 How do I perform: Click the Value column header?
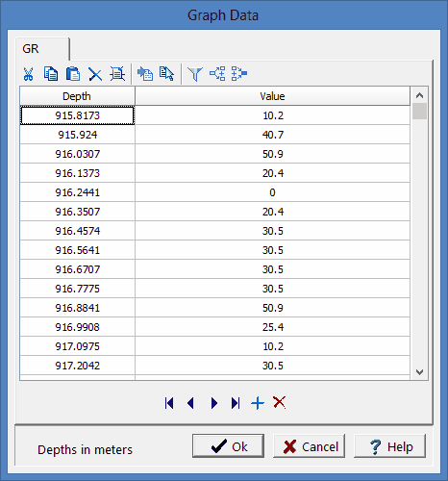click(x=272, y=96)
